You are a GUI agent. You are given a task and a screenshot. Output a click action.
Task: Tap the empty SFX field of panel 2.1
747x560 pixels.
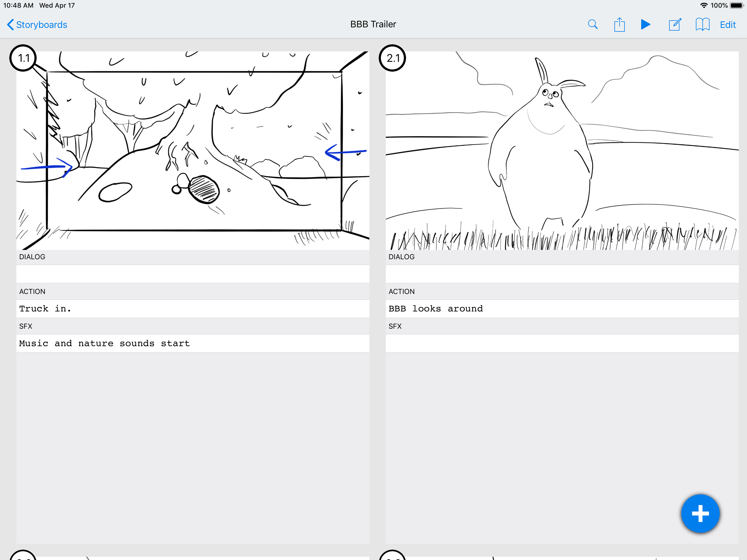(x=562, y=343)
